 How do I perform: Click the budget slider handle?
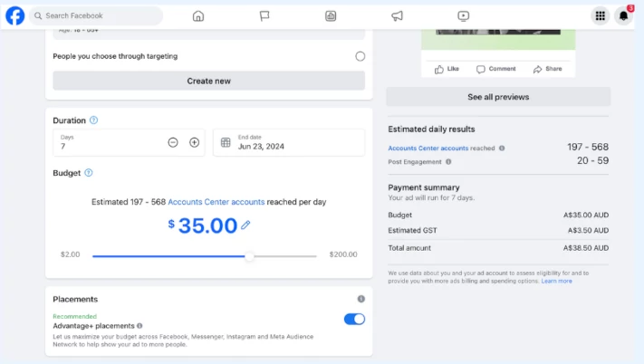point(249,256)
